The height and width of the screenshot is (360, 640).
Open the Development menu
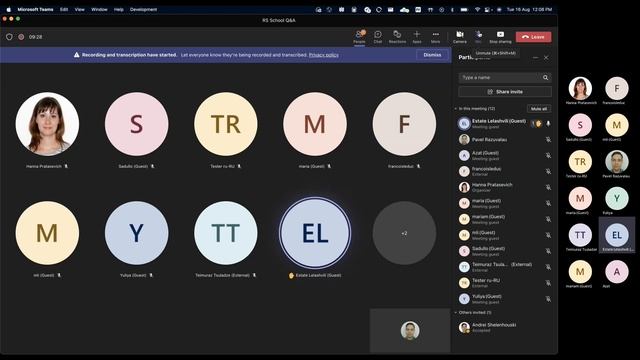click(x=143, y=9)
